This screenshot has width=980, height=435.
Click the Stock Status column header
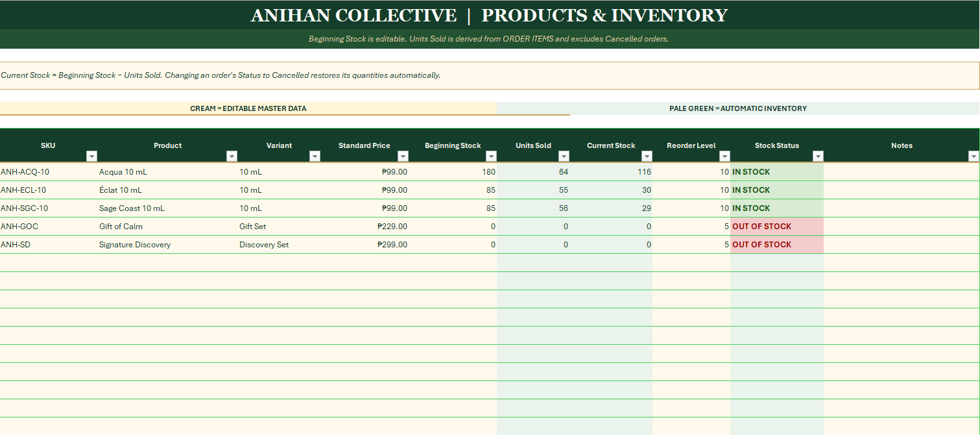[777, 145]
